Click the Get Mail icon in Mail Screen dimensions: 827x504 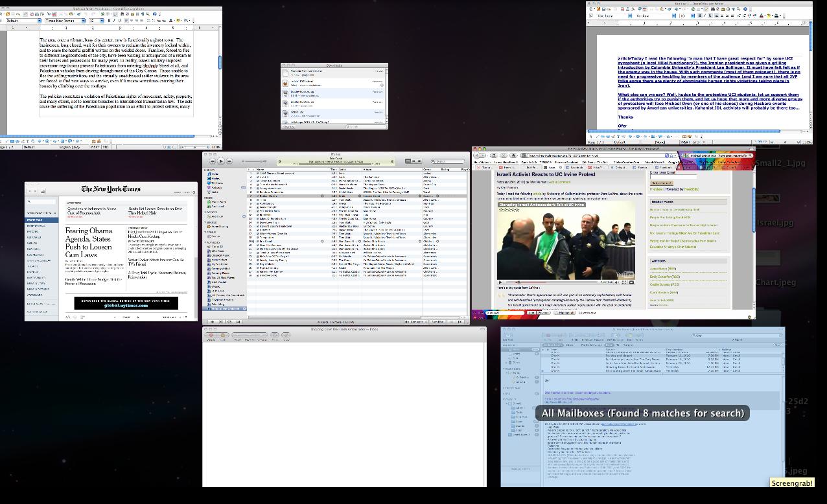coord(508,336)
